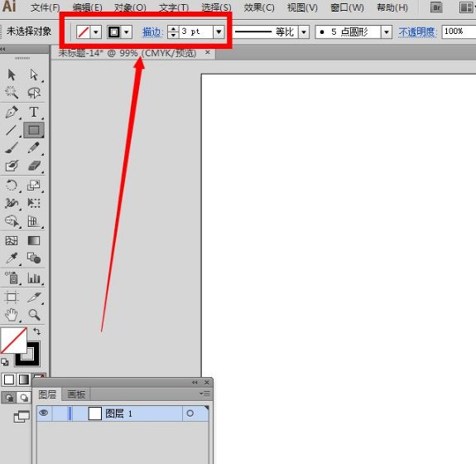Select the Pen tool

[x=12, y=112]
